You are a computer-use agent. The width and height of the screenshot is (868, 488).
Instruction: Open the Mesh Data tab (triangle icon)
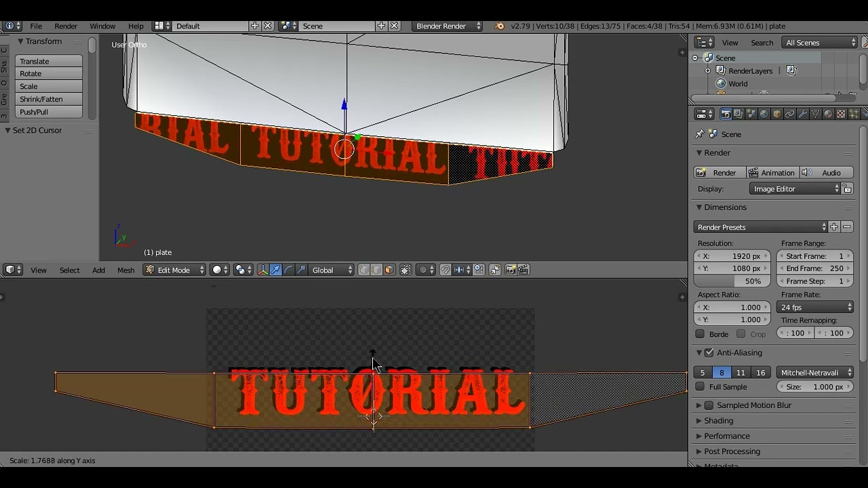tap(815, 114)
